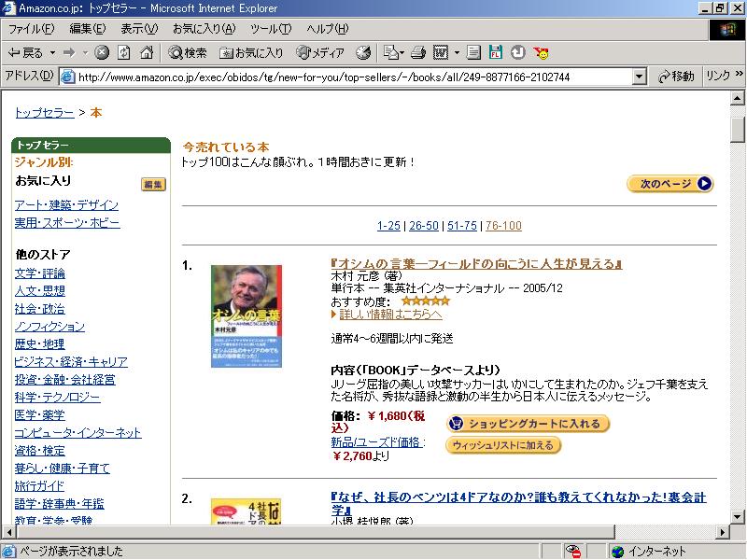The width and height of the screenshot is (747, 560).
Task: Open the History clock icon
Action: (x=363, y=52)
